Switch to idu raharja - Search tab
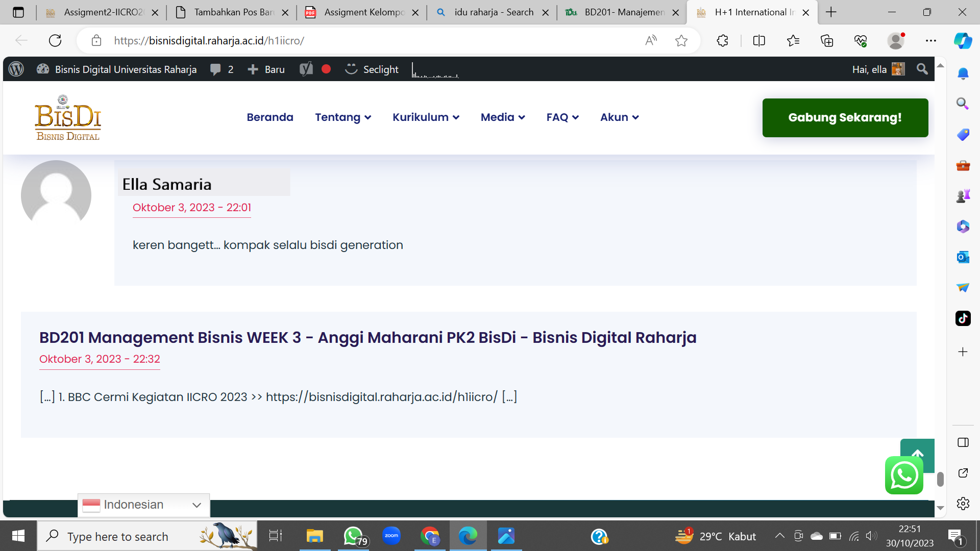Image resolution: width=980 pixels, height=551 pixels. [492, 12]
